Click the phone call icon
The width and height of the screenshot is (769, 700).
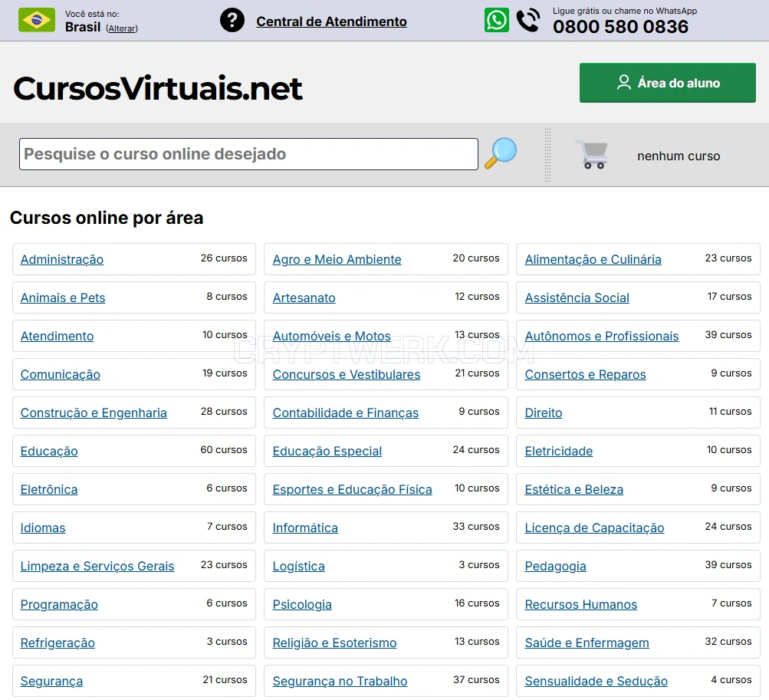point(528,20)
